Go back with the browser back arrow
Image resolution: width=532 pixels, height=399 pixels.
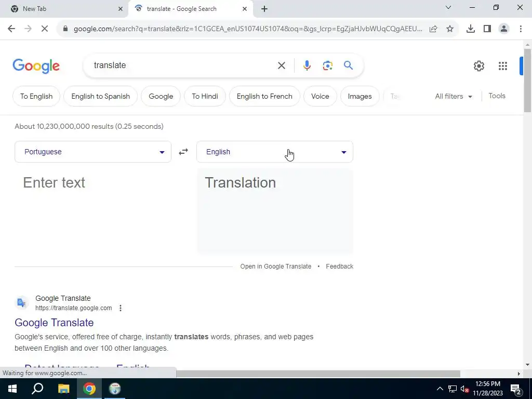click(11, 29)
